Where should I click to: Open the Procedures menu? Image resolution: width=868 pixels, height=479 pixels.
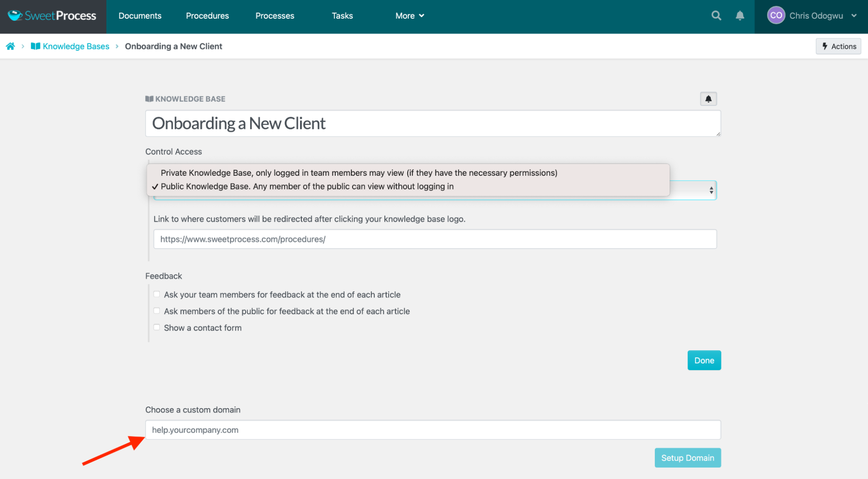coord(207,16)
